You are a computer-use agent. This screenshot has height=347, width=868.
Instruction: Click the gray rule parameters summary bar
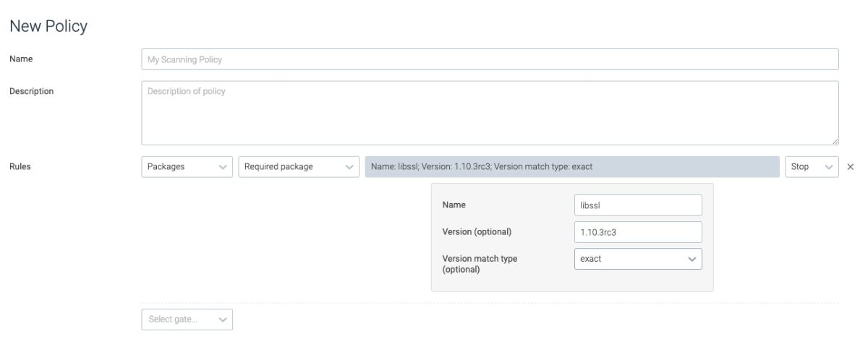click(572, 167)
